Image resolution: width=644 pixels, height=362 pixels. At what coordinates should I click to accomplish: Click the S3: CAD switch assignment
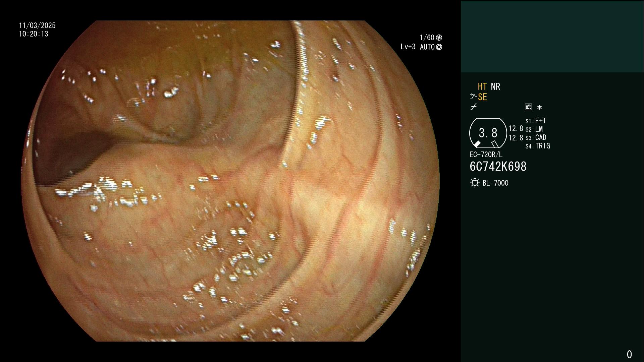point(536,137)
